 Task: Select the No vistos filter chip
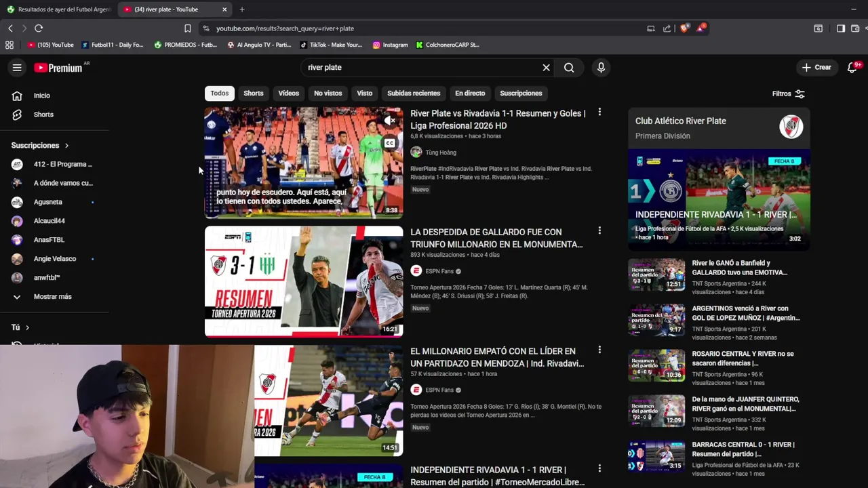(x=328, y=94)
